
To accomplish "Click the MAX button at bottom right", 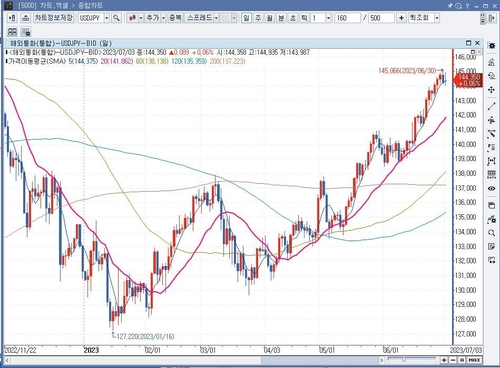I will pyautogui.click(x=474, y=360).
